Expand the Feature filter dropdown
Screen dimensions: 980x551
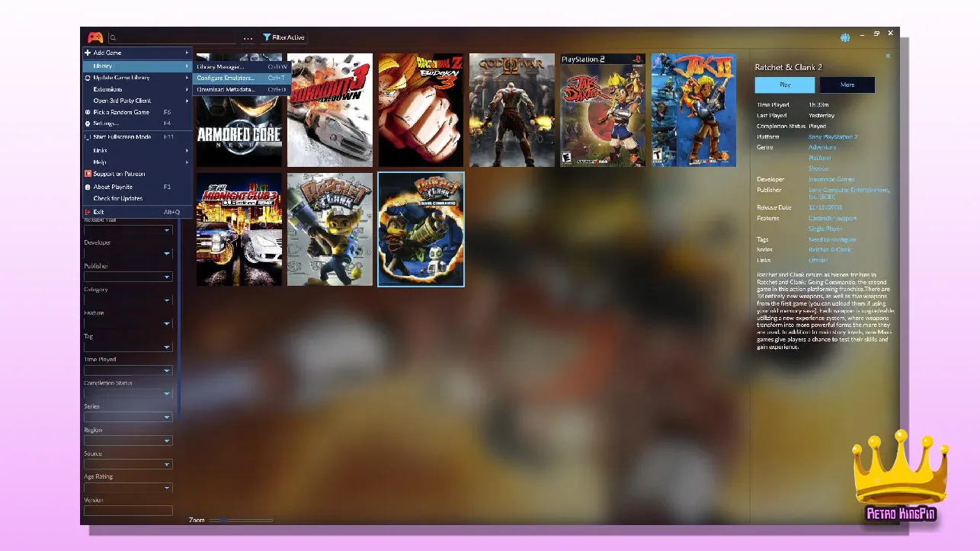(128, 324)
